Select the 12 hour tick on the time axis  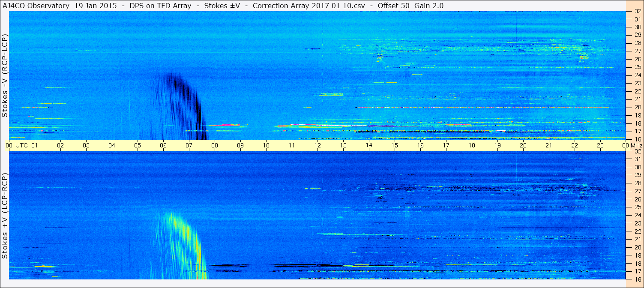click(318, 146)
